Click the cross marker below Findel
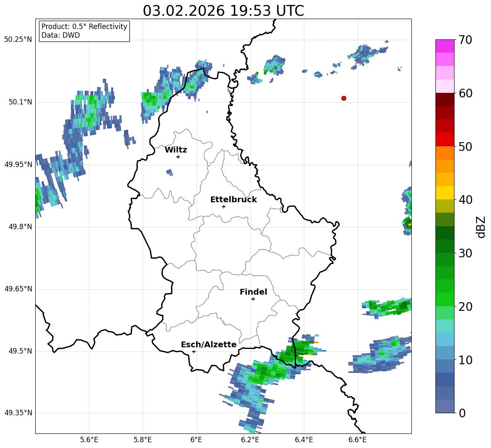The image size is (491, 448). pyautogui.click(x=253, y=299)
